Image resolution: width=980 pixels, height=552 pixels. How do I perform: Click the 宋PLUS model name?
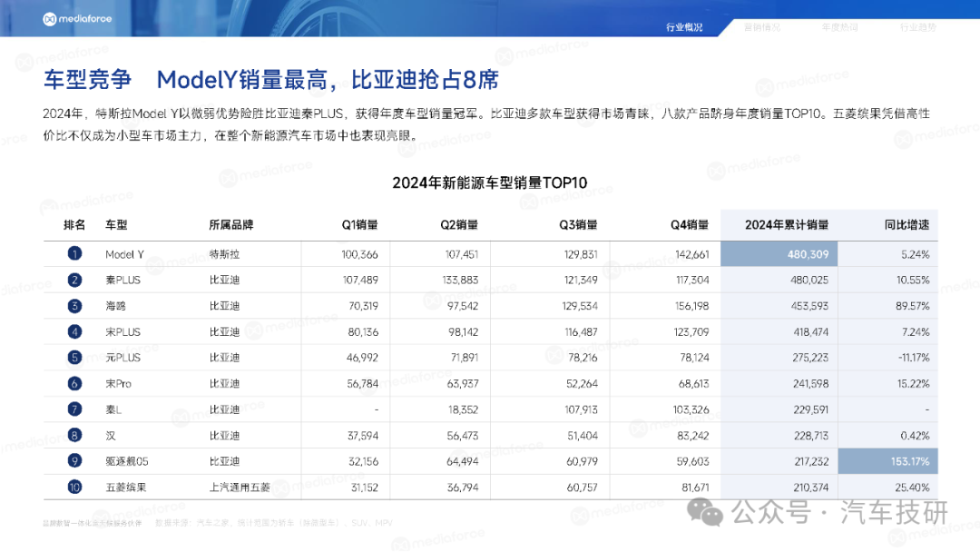coord(123,332)
